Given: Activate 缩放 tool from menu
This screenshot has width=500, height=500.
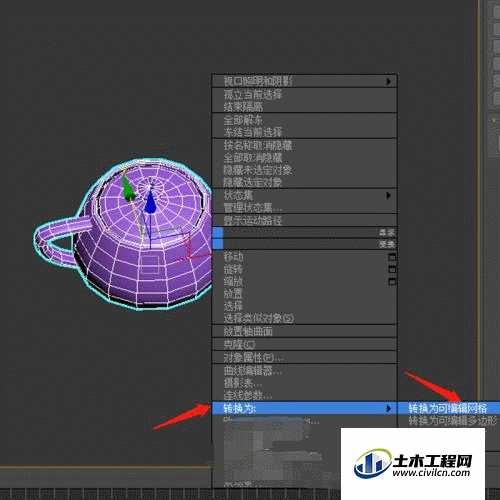Looking at the screenshot, I should click(x=304, y=282).
